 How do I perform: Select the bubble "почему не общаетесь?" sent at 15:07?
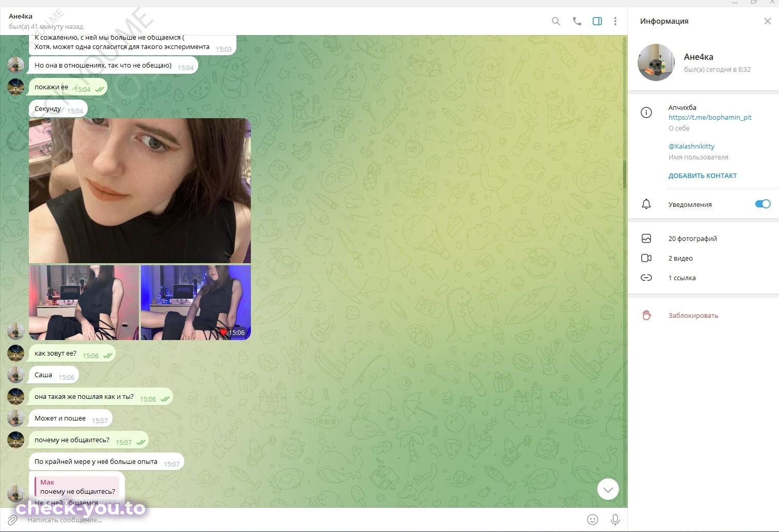click(89, 440)
